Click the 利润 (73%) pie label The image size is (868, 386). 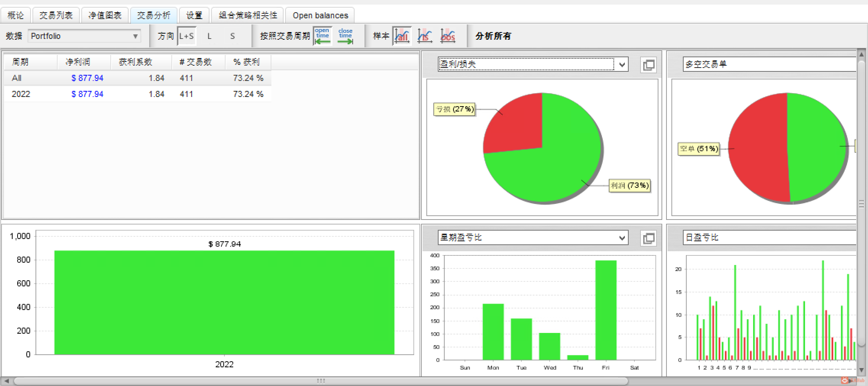coord(629,186)
